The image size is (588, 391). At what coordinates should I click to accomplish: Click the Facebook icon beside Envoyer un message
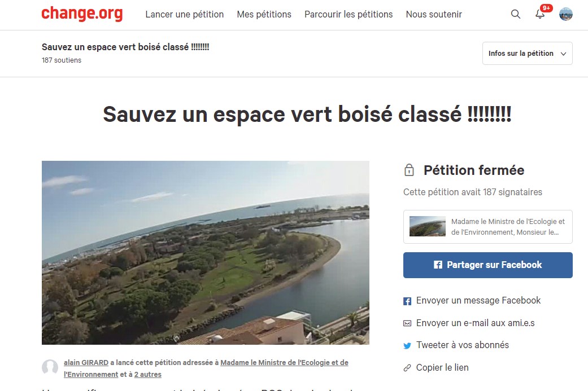click(x=407, y=301)
